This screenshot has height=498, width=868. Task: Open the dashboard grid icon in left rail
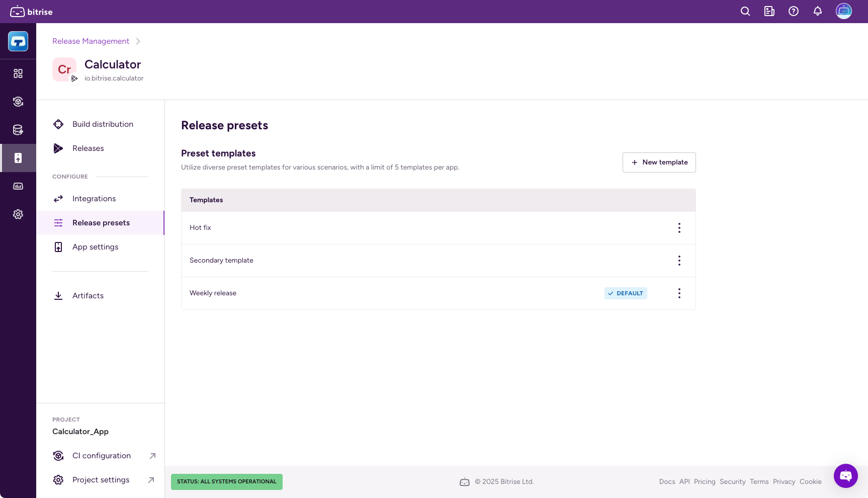point(18,73)
